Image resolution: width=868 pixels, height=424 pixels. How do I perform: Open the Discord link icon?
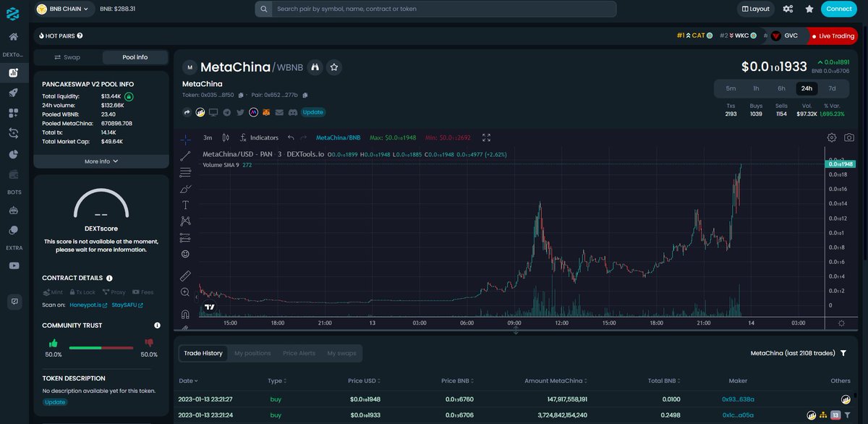point(292,112)
